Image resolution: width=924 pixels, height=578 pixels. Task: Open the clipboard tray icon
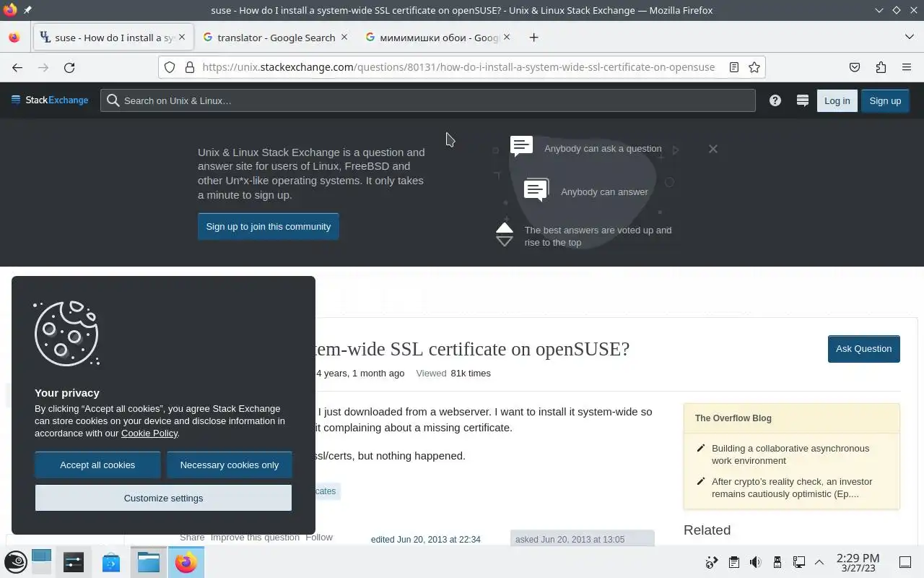pyautogui.click(x=733, y=562)
